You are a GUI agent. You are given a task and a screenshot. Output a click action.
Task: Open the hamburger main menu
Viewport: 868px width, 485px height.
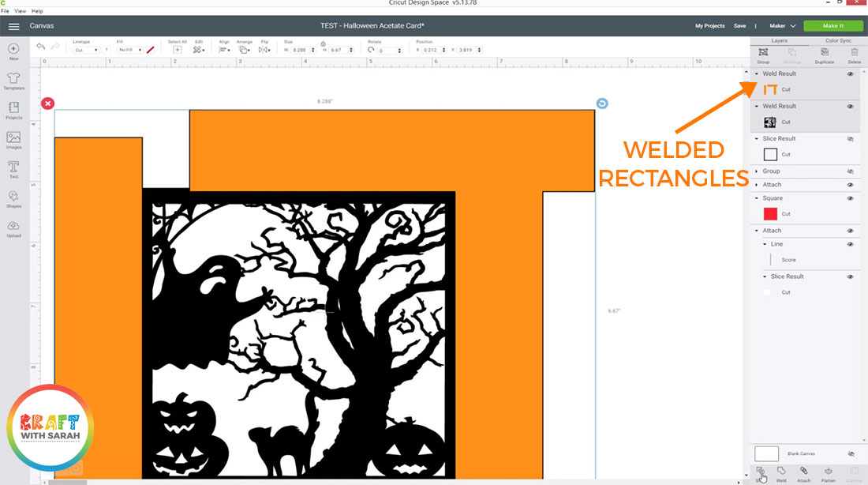(x=14, y=26)
